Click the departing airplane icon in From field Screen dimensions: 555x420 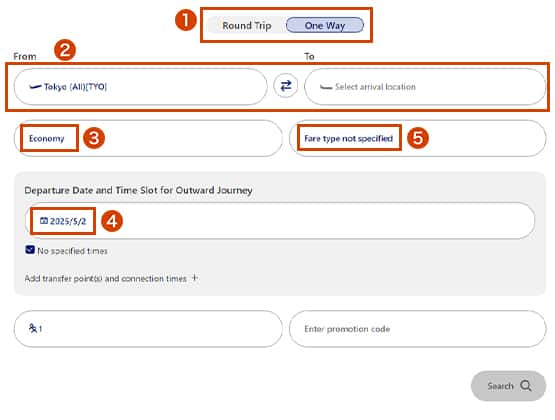(x=35, y=86)
